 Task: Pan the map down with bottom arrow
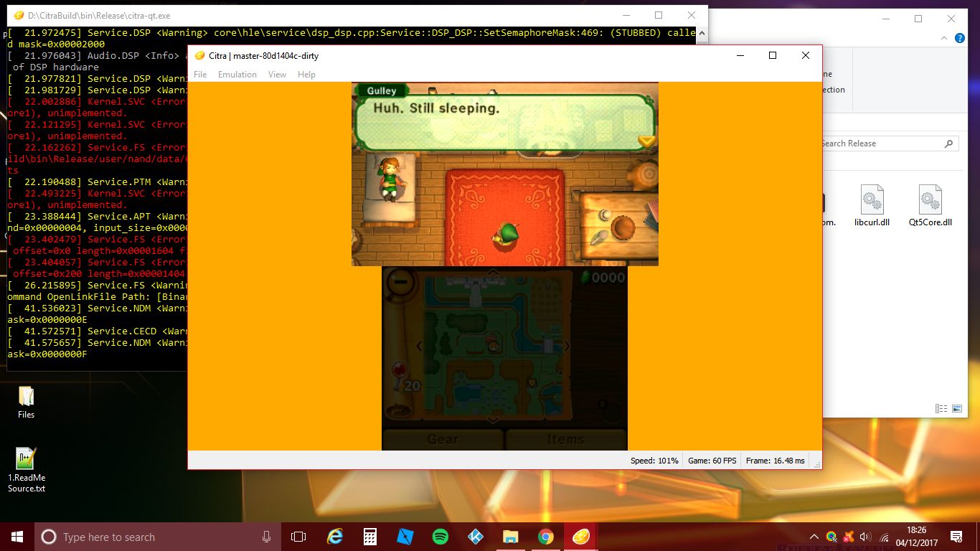[493, 419]
